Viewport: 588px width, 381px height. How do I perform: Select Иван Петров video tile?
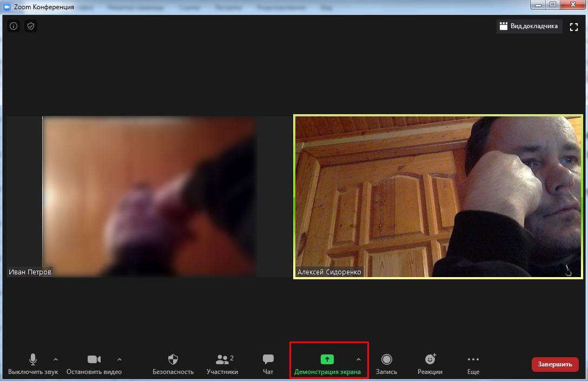(x=149, y=196)
